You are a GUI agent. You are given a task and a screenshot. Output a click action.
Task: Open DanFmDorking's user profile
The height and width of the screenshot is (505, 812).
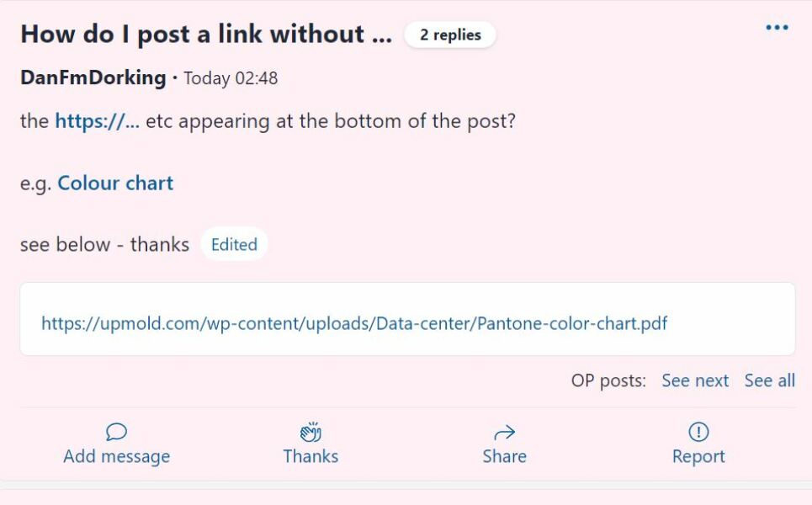92,77
